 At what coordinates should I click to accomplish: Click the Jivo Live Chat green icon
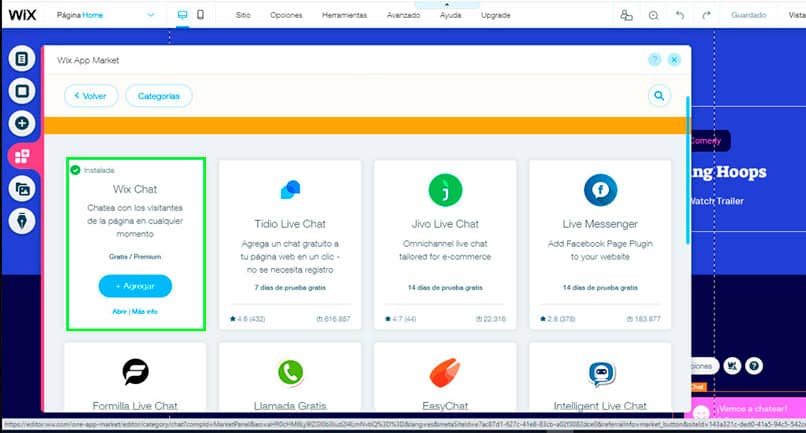click(x=445, y=190)
